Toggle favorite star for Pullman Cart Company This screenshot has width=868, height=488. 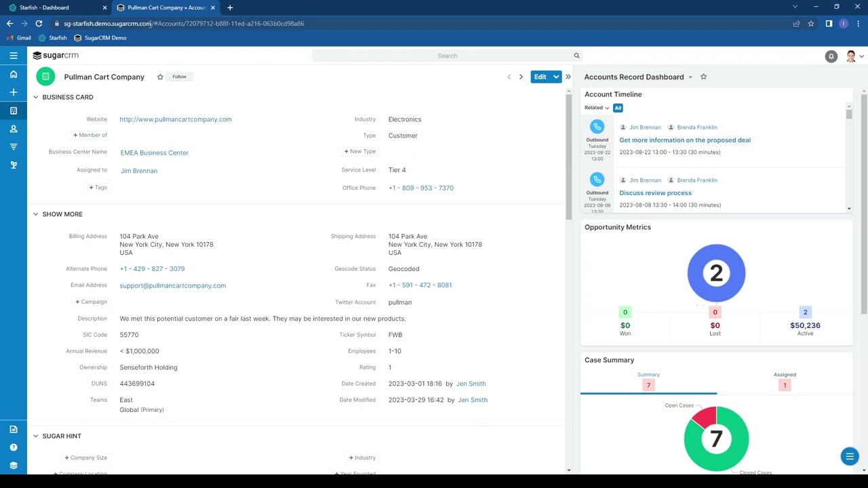[160, 77]
